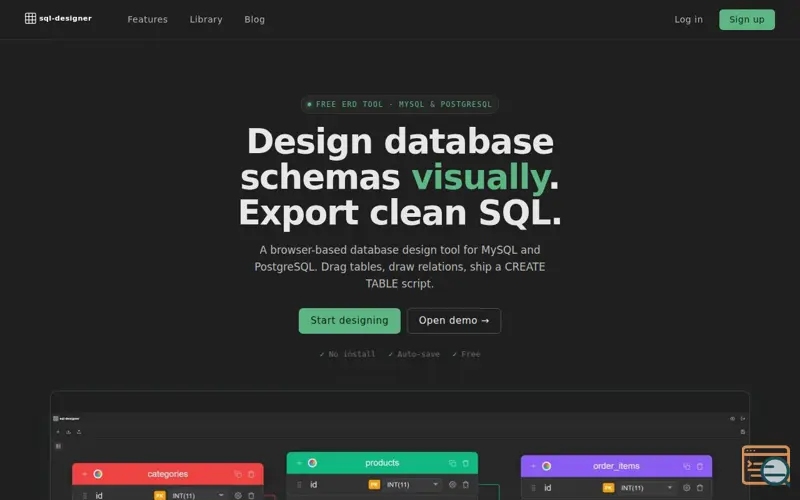
Task: Click the Open demo button
Action: 454,320
